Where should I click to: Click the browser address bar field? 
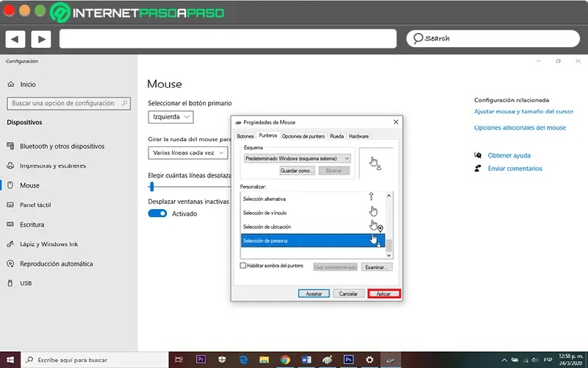[x=228, y=39]
